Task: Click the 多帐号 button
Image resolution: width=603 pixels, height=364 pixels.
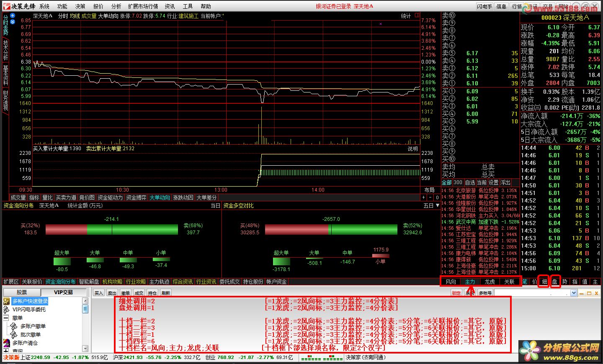Action: pos(485,293)
